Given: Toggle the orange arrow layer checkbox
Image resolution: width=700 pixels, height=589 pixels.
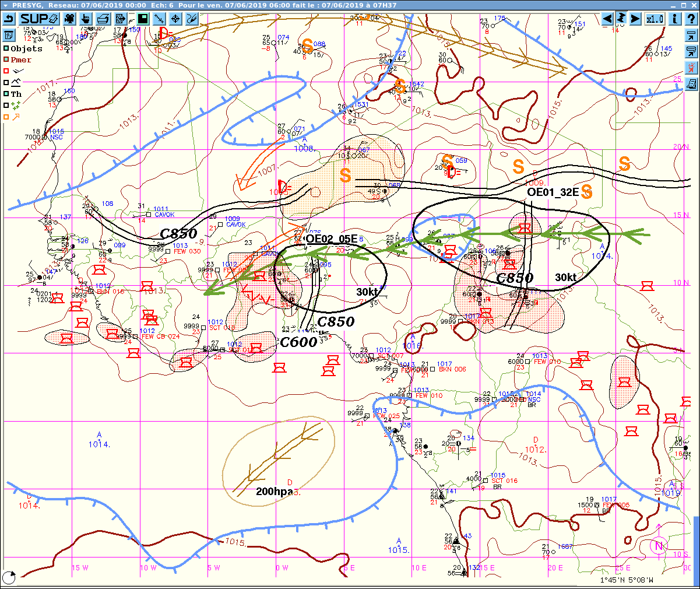Looking at the screenshot, I should pos(6,117).
